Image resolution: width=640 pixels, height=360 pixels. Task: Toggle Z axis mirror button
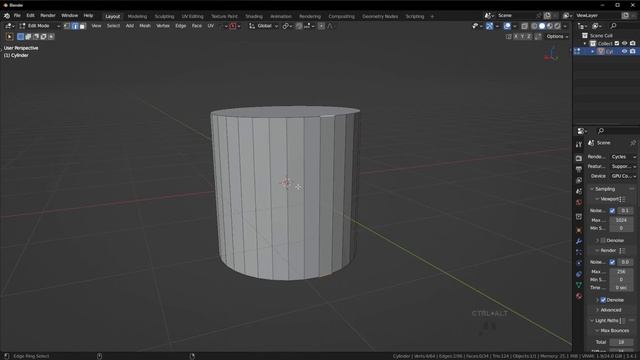[x=529, y=37]
